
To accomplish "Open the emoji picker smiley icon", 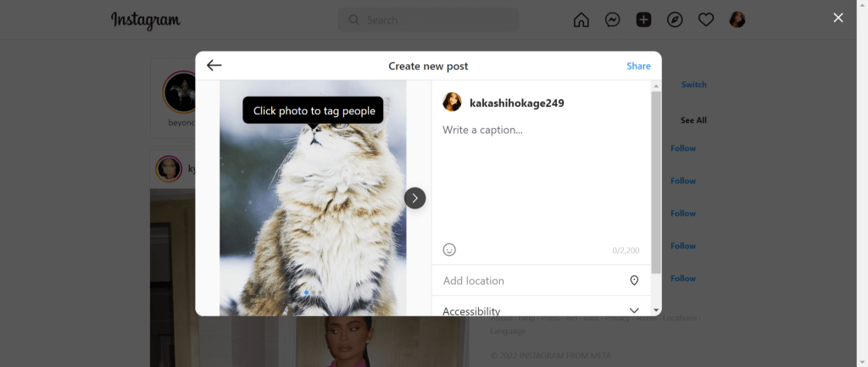I will pyautogui.click(x=449, y=250).
